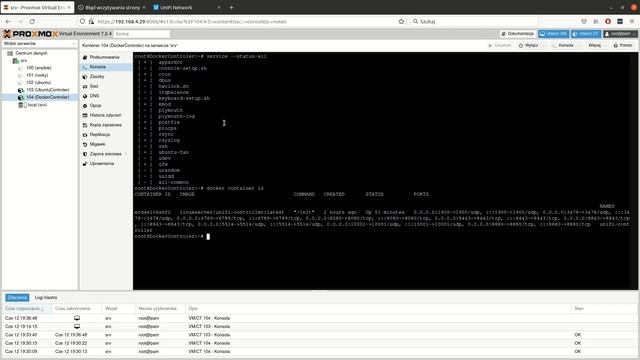Click the greyed-out Uruchom start button
Viewport: 640px width, 360px height.
click(x=500, y=45)
